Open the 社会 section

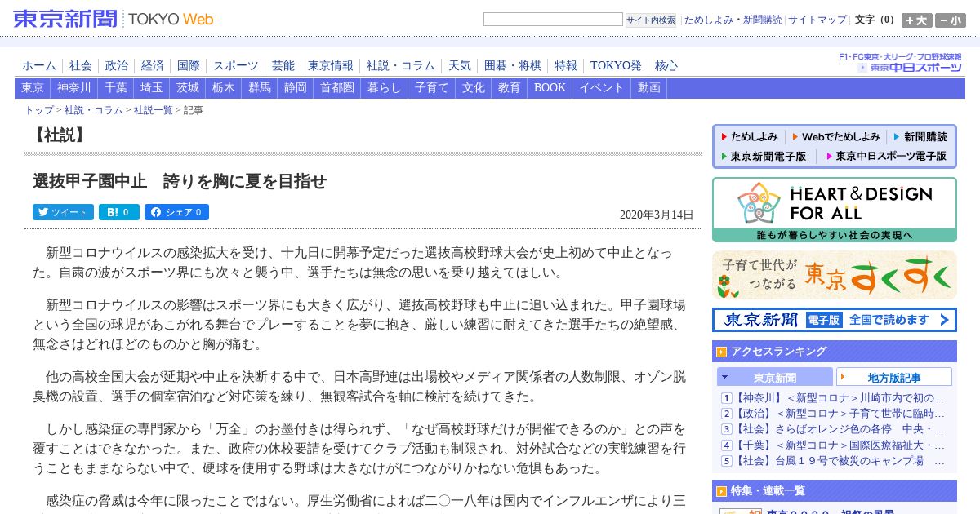81,66
